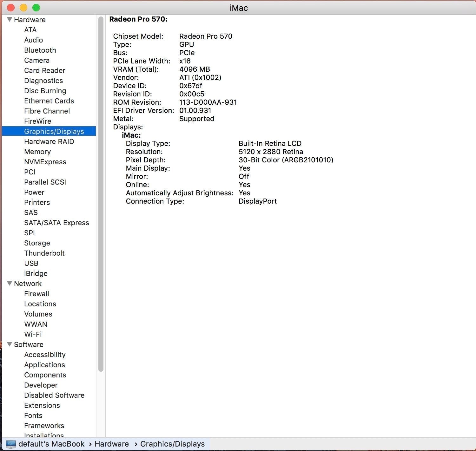Select Firewall under Network
This screenshot has width=476, height=451.
(36, 294)
